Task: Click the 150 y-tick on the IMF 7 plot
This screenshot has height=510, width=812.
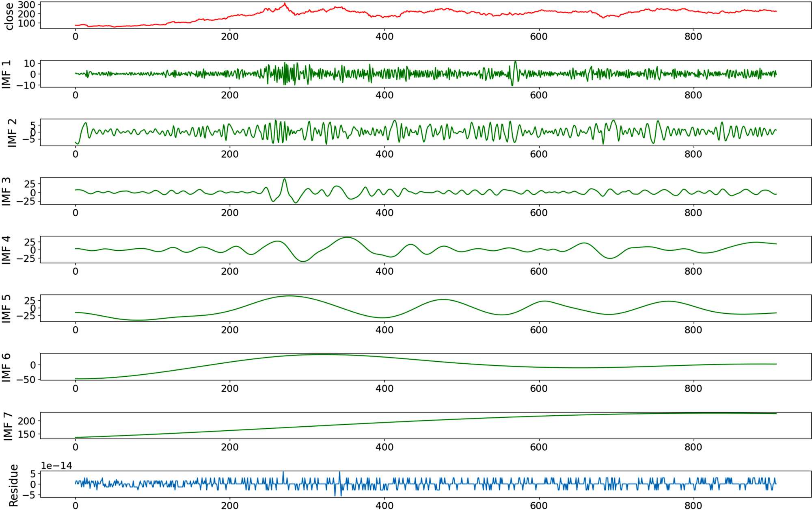Action: click(x=26, y=434)
